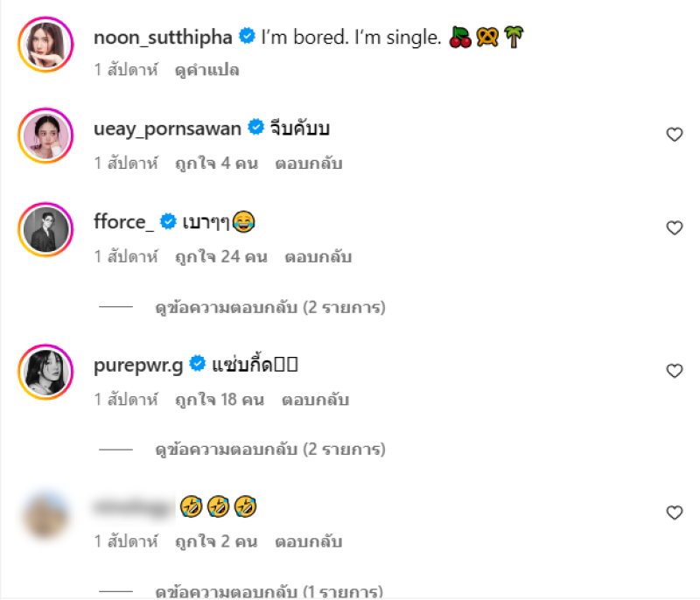Image resolution: width=700 pixels, height=600 pixels.
Task: Click the ueay_pornsawan username
Action: tap(167, 129)
